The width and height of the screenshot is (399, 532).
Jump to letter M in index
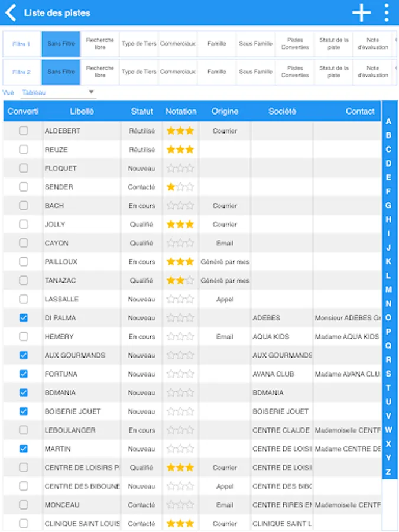pos(388,290)
